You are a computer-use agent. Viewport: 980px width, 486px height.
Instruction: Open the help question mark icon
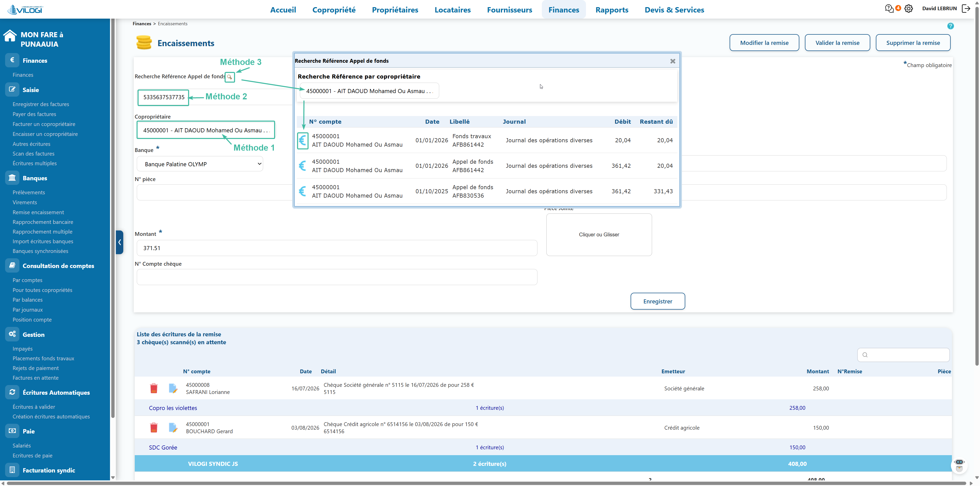click(950, 26)
